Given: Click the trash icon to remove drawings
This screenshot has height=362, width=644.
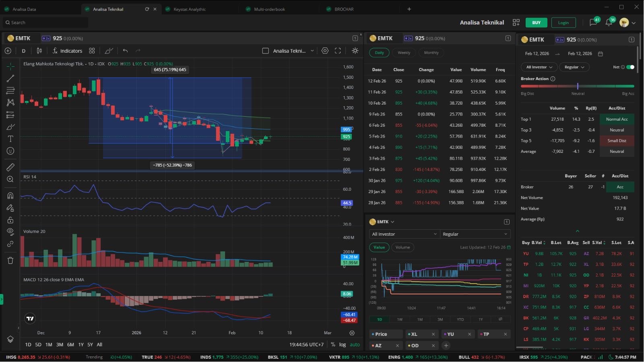Looking at the screenshot, I should click(10, 261).
